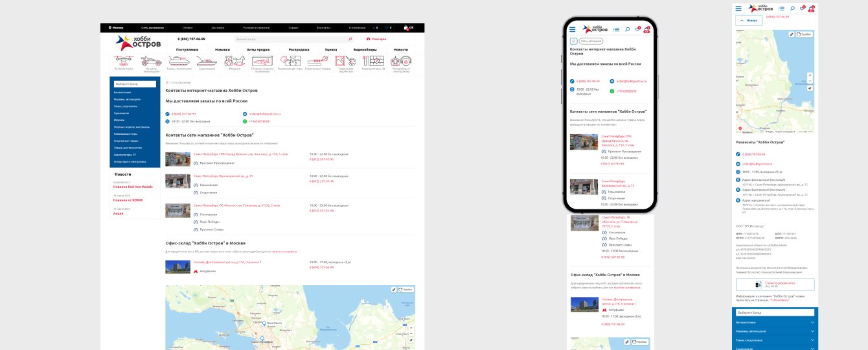Image resolution: width=868 pixels, height=350 pixels.
Task: Open the Аппаратура и электроника category icon
Action: pos(401,60)
